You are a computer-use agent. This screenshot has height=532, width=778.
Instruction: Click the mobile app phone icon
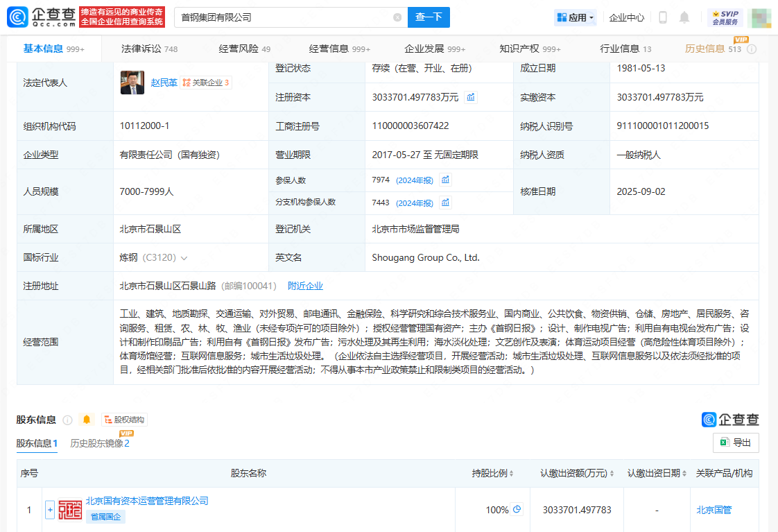(x=662, y=17)
